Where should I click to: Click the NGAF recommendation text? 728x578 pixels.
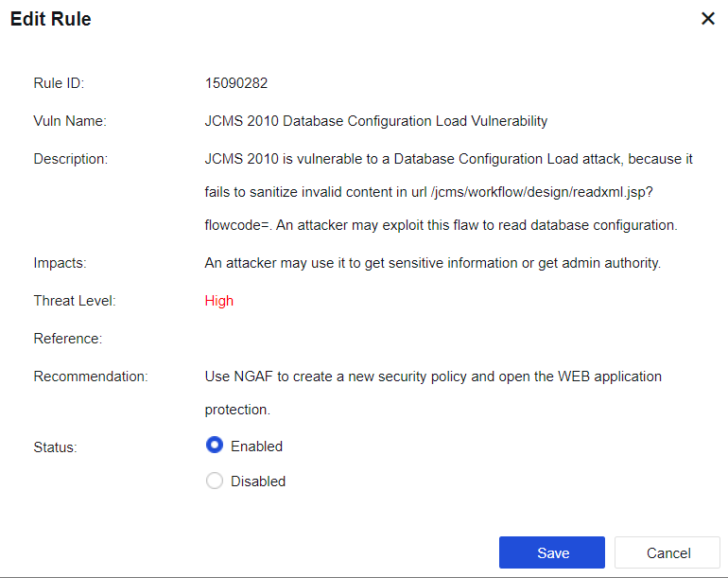click(x=432, y=377)
